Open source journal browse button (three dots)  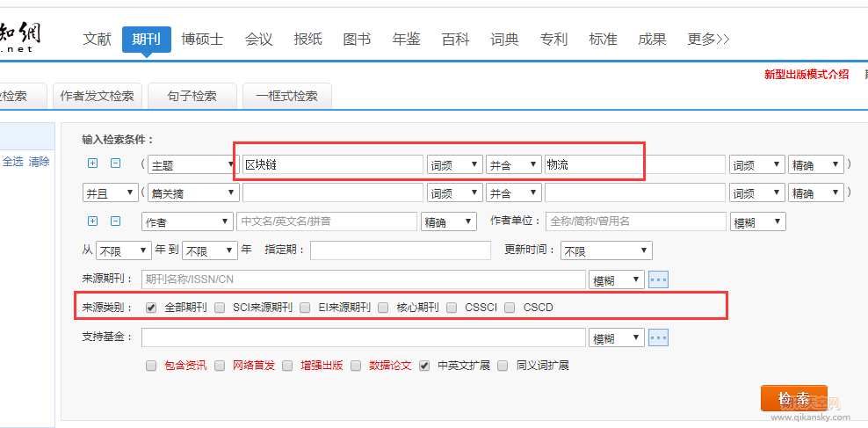(658, 279)
